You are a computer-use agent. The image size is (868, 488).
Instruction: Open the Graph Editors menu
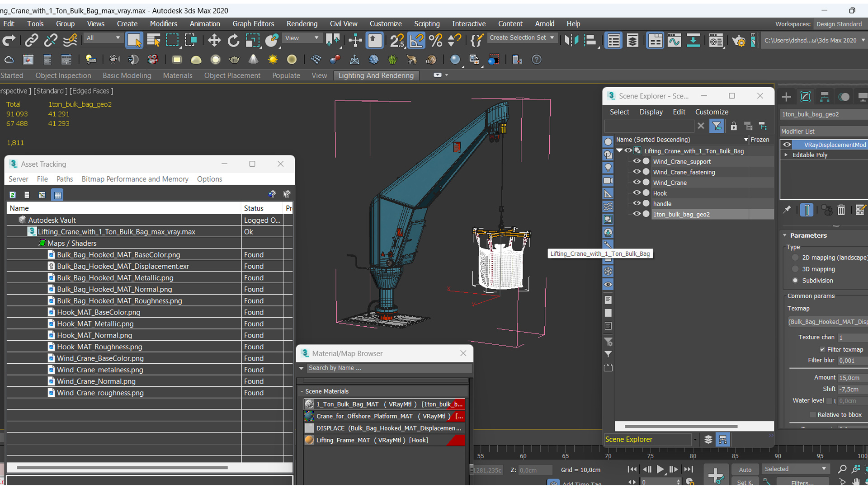coord(253,24)
